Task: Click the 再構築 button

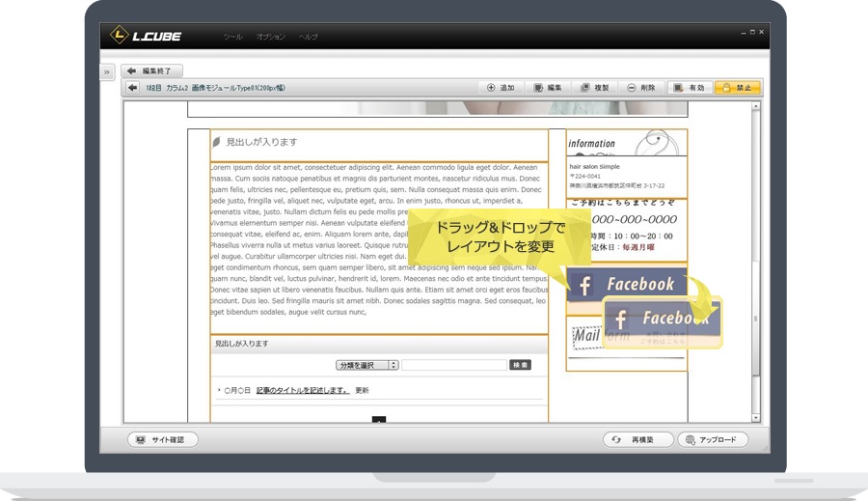Action: pos(637,439)
